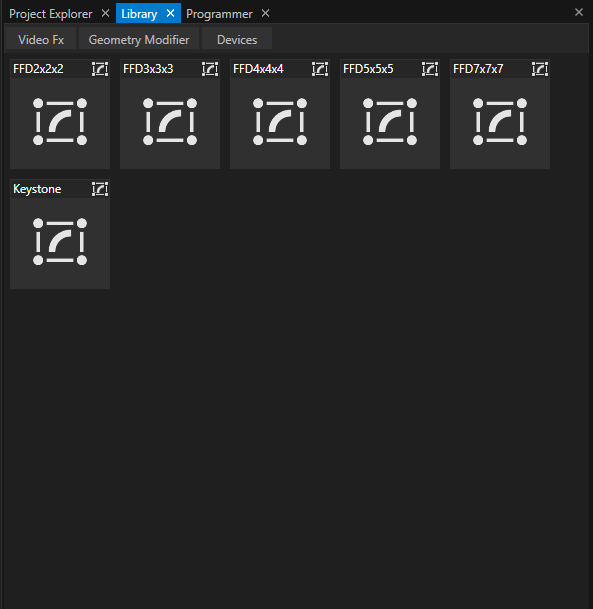Click small header icon next to FFD5x5x5
Image resolution: width=593 pixels, height=609 pixels.
click(430, 69)
